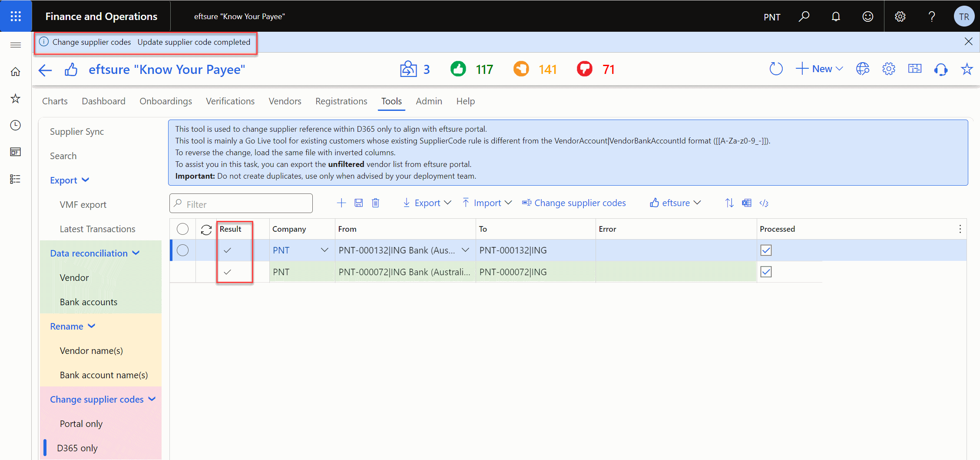Image resolution: width=980 pixels, height=460 pixels.
Task: Click the sort arrows icon in grid toolbar
Action: tap(729, 203)
